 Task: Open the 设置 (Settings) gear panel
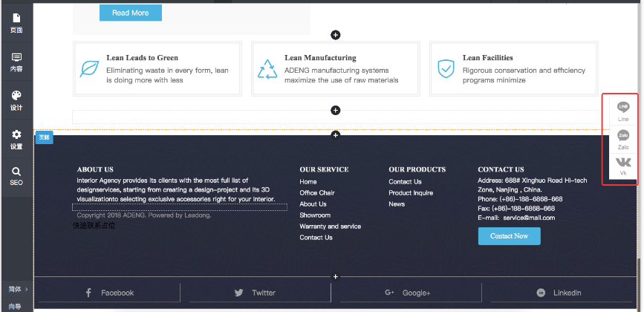(16, 138)
